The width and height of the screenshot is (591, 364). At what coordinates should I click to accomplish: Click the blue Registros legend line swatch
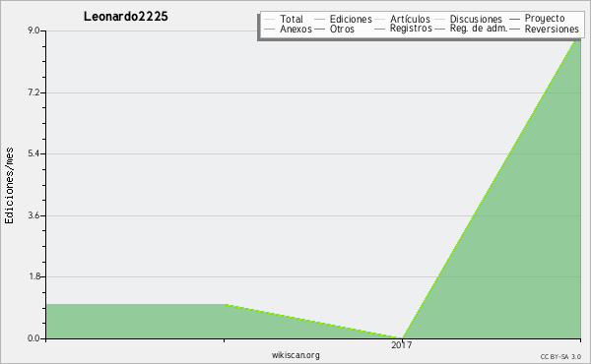[x=379, y=29]
